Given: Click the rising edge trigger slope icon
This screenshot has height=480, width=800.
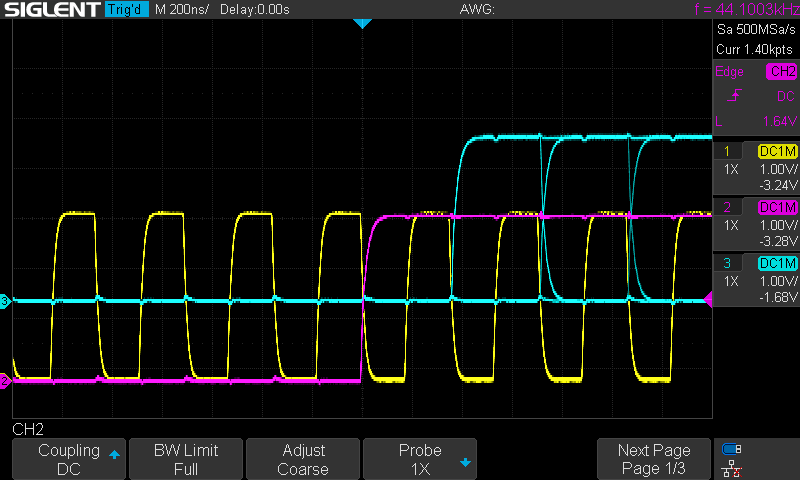Looking at the screenshot, I should click(x=734, y=95).
